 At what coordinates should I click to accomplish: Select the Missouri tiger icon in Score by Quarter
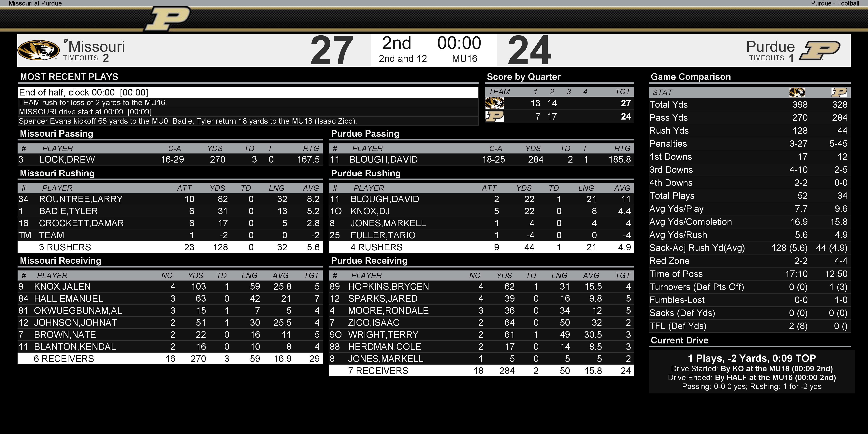click(x=494, y=103)
